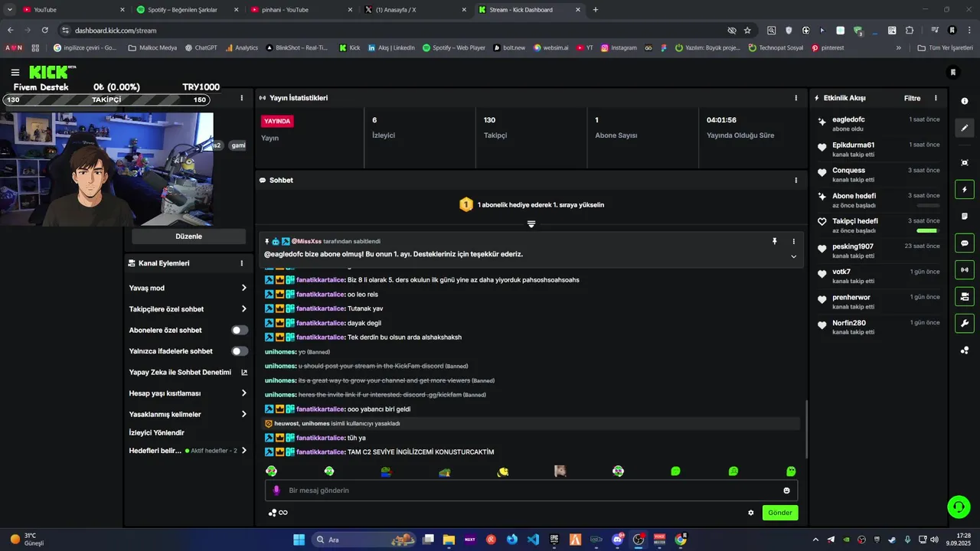
Task: Click the stream preview thumbnail
Action: (107, 169)
